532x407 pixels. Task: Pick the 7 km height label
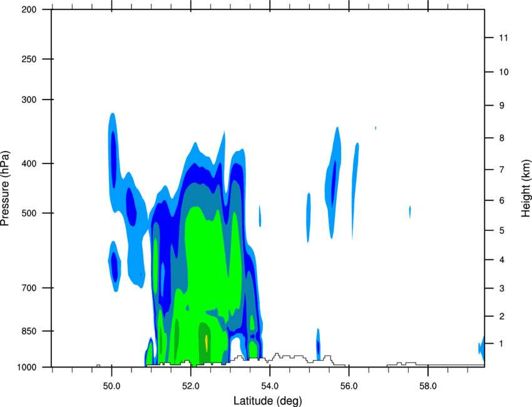[502, 170]
